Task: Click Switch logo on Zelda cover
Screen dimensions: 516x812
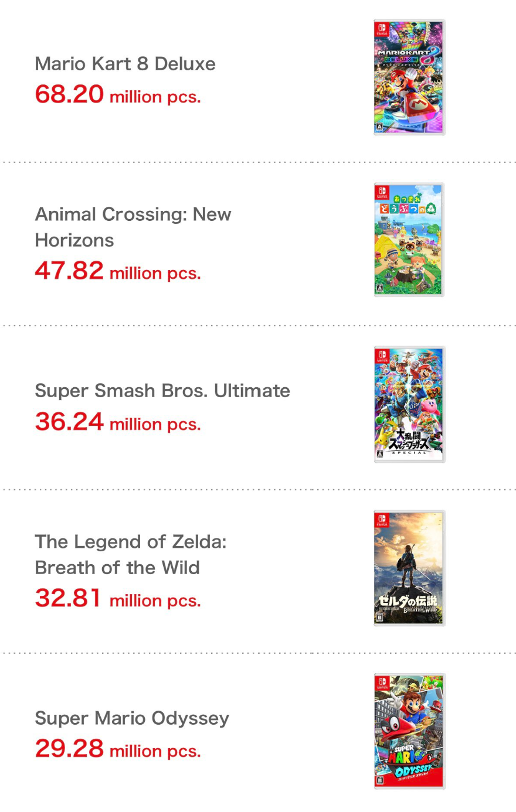Action: pos(382,520)
